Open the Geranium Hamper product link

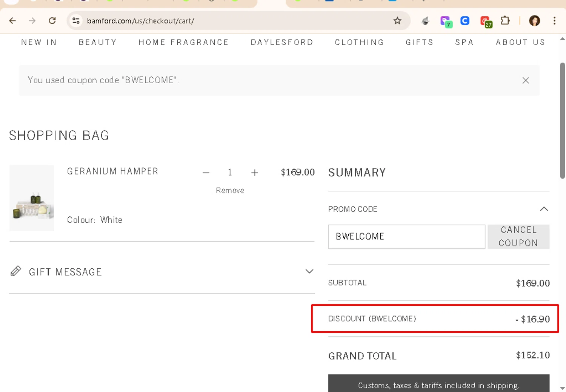(x=112, y=171)
